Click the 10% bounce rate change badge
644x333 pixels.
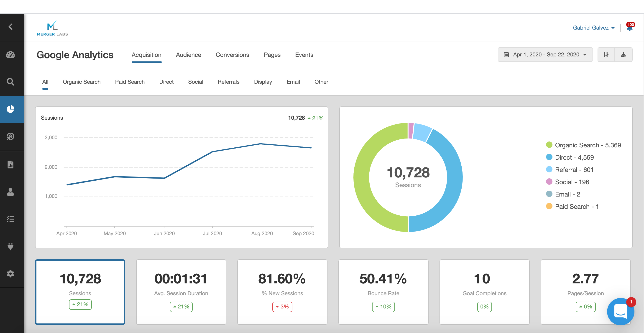383,307
